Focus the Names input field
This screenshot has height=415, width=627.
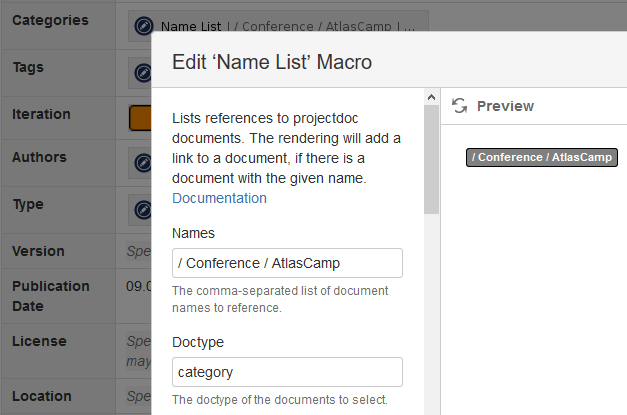click(287, 263)
